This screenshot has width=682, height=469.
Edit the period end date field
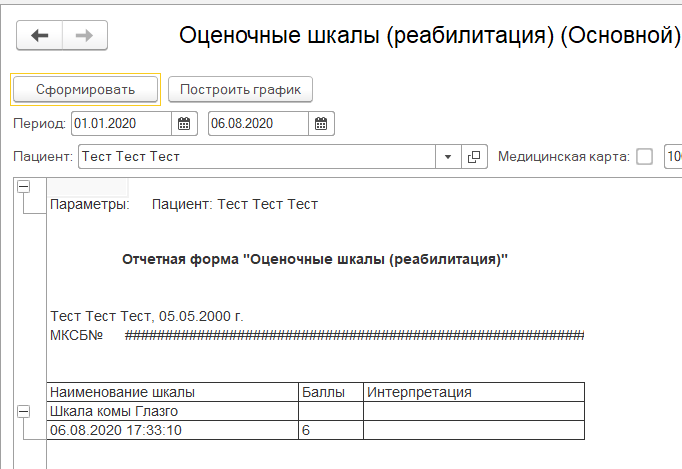pos(259,124)
